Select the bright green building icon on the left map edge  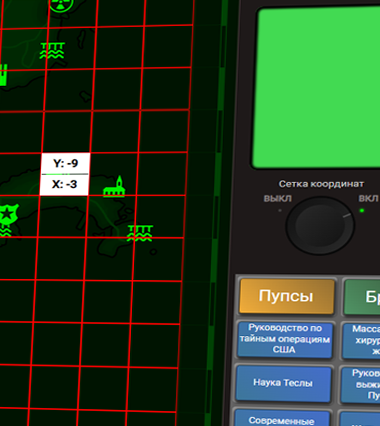pos(3,75)
